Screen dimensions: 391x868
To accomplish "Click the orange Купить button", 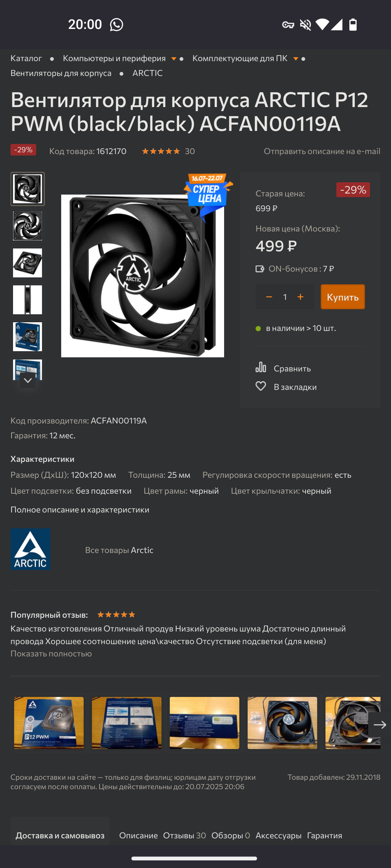I will (343, 297).
